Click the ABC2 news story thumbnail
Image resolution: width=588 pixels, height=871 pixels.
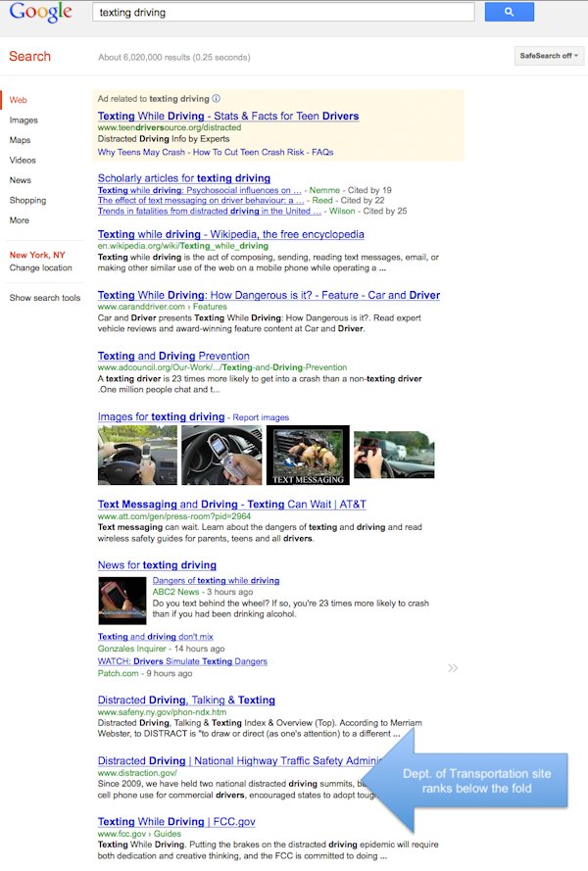(122, 601)
